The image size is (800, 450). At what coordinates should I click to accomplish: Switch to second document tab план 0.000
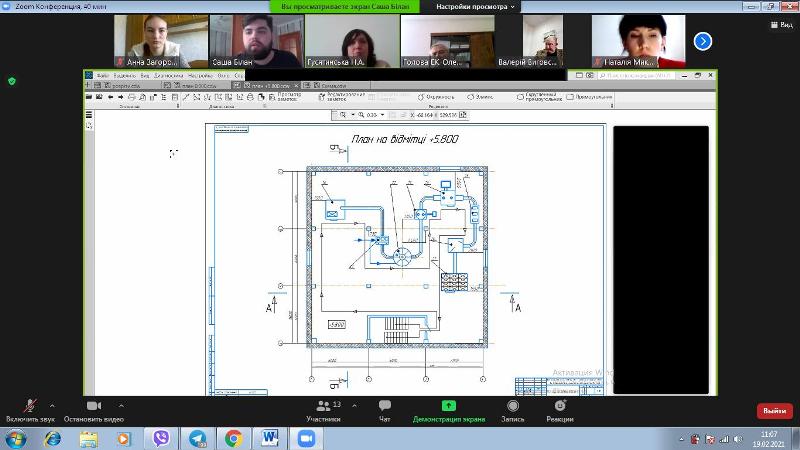[196, 85]
